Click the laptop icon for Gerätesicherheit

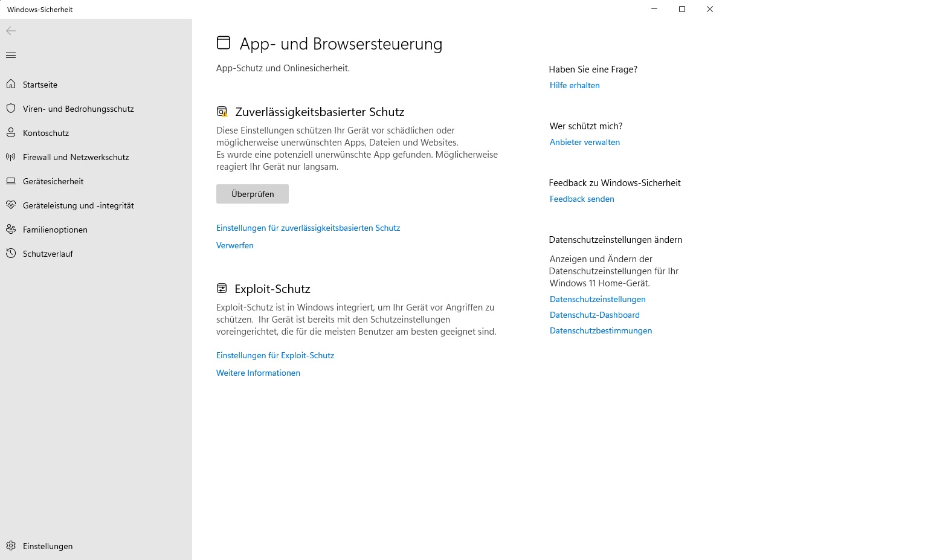(11, 181)
